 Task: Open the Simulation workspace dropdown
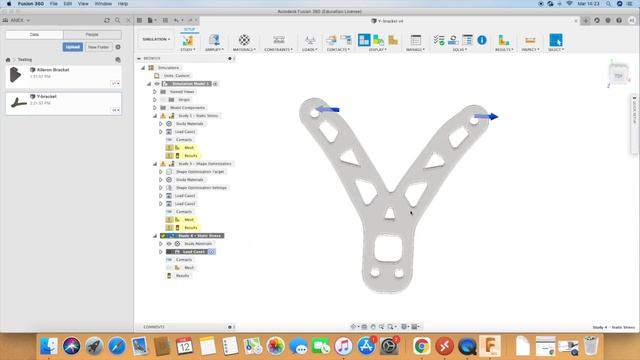click(156, 39)
